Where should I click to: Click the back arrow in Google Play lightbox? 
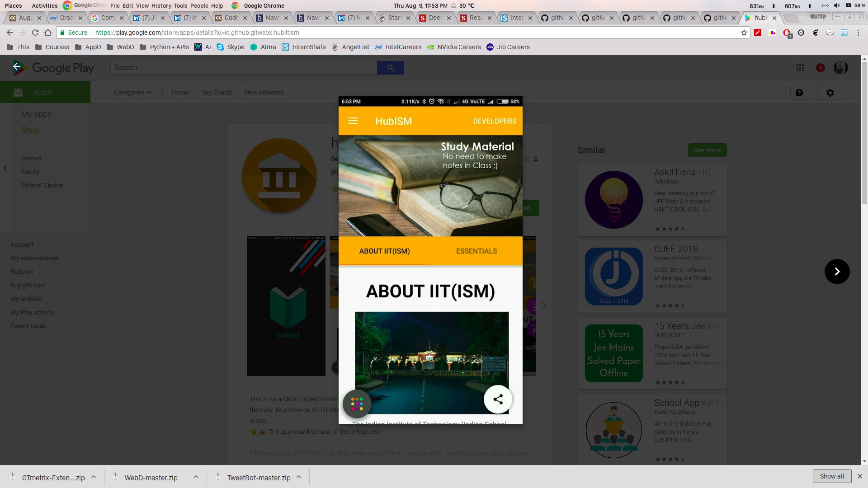(17, 67)
